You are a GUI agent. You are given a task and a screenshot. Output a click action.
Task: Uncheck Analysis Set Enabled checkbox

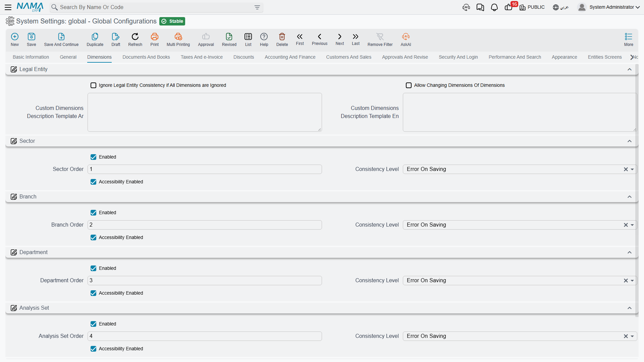point(94,324)
